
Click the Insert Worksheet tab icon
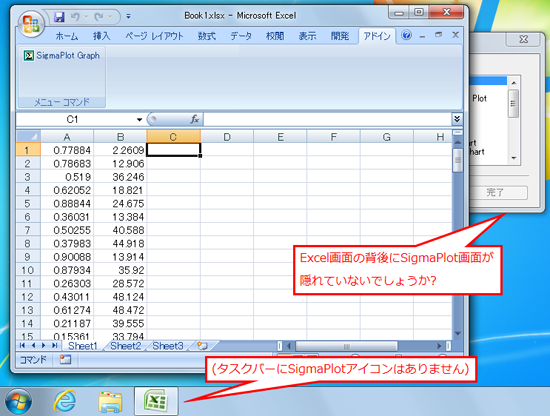coord(202,346)
